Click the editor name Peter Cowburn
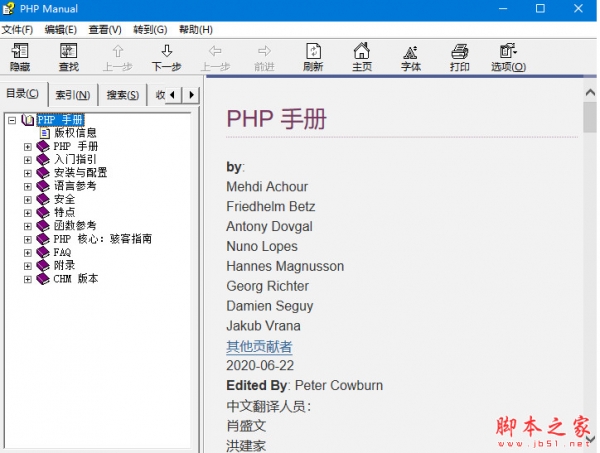 pyautogui.click(x=339, y=385)
